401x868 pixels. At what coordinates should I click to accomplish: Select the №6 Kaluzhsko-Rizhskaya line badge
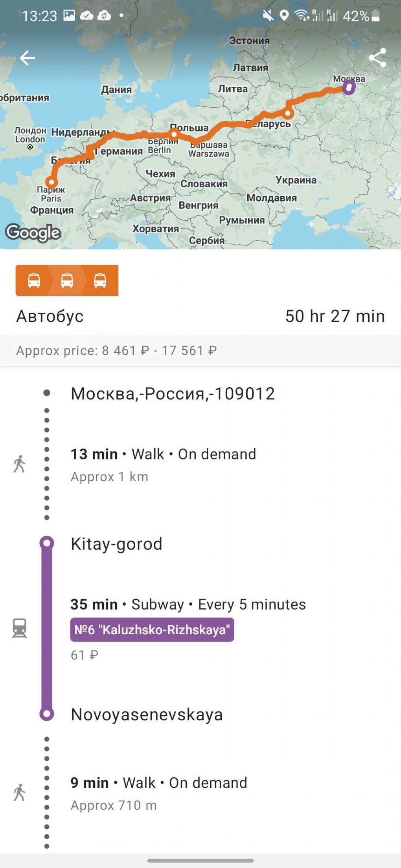tap(152, 630)
